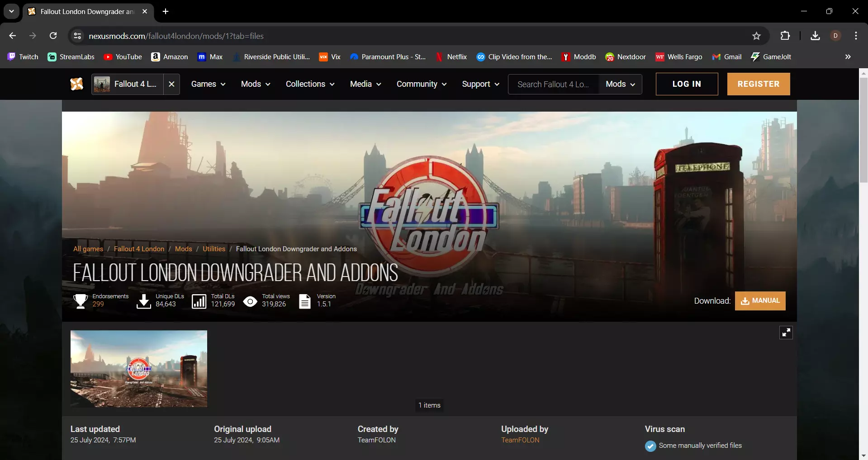Open the browser Extensions menu

point(785,36)
